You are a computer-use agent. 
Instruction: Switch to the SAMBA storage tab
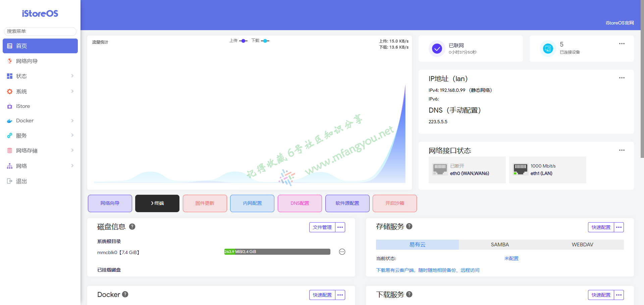[x=500, y=245]
